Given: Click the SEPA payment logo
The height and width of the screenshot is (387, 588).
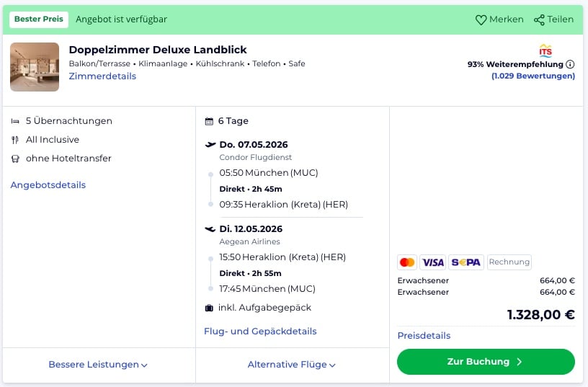Looking at the screenshot, I should click(x=466, y=262).
